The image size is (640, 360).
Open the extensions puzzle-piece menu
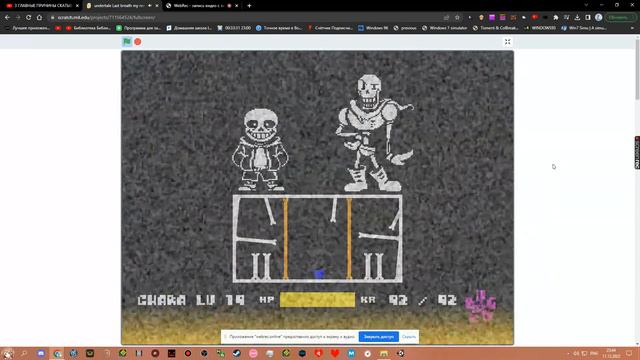(556, 18)
